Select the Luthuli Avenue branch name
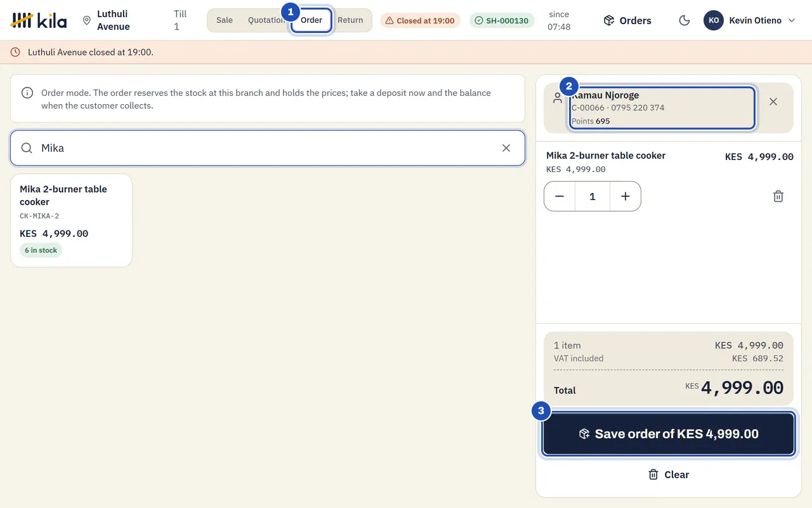This screenshot has width=812, height=508. pyautogui.click(x=114, y=20)
